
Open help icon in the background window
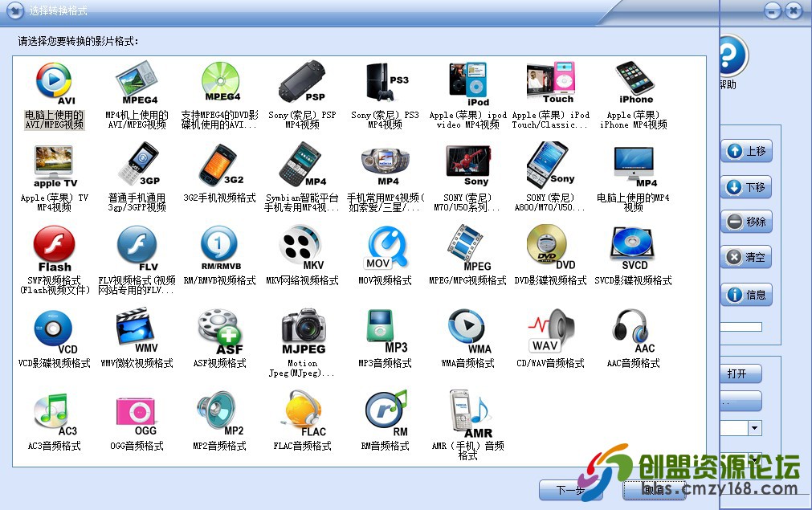tap(732, 55)
